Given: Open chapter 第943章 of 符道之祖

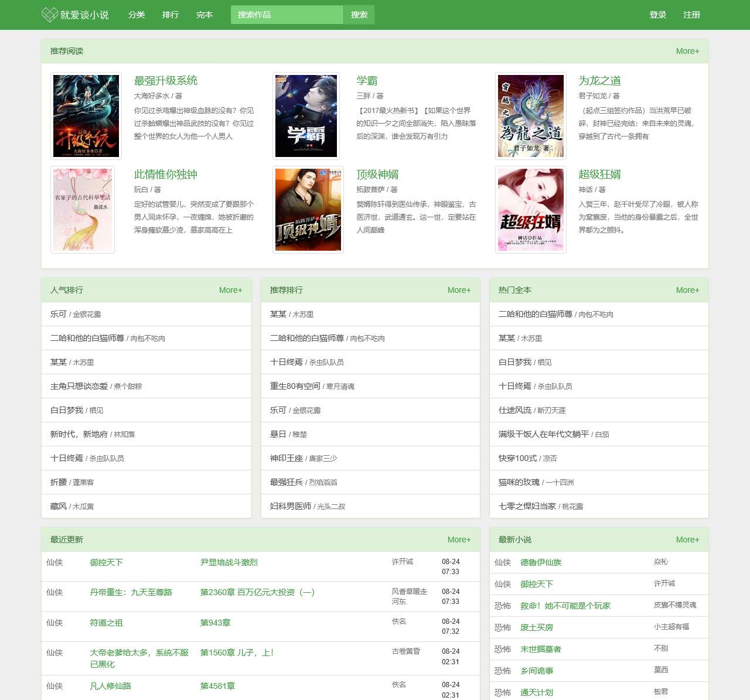Looking at the screenshot, I should 215,623.
